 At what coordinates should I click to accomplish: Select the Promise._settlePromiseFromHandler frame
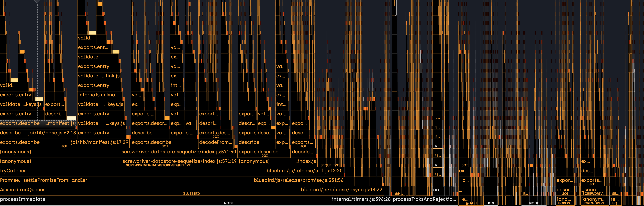172,181
